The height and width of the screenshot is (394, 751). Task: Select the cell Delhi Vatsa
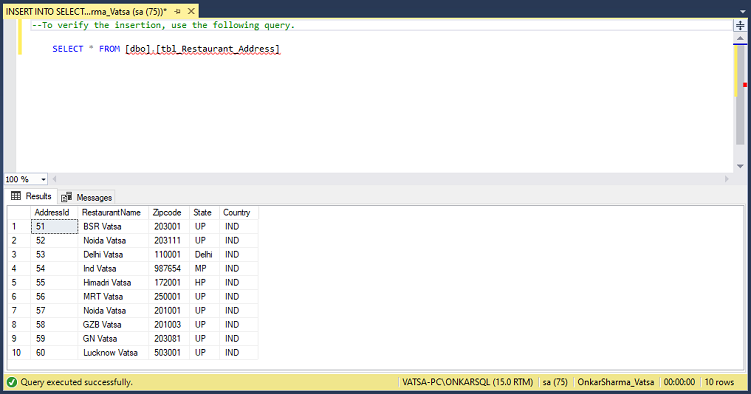pos(113,255)
